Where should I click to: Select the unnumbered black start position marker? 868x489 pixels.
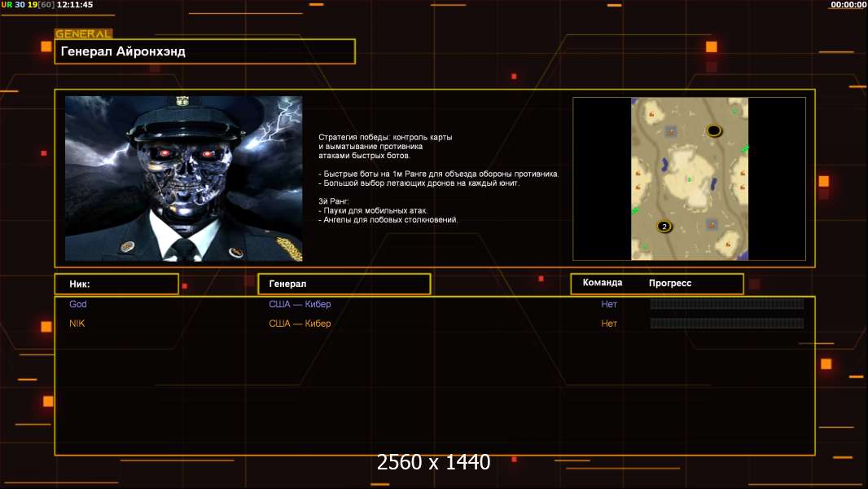tap(713, 130)
